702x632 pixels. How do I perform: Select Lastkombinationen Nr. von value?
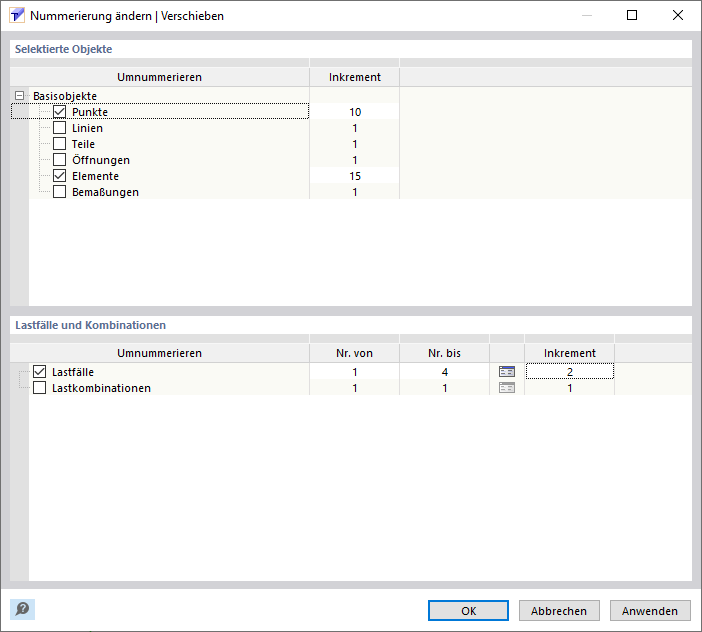pyautogui.click(x=355, y=388)
